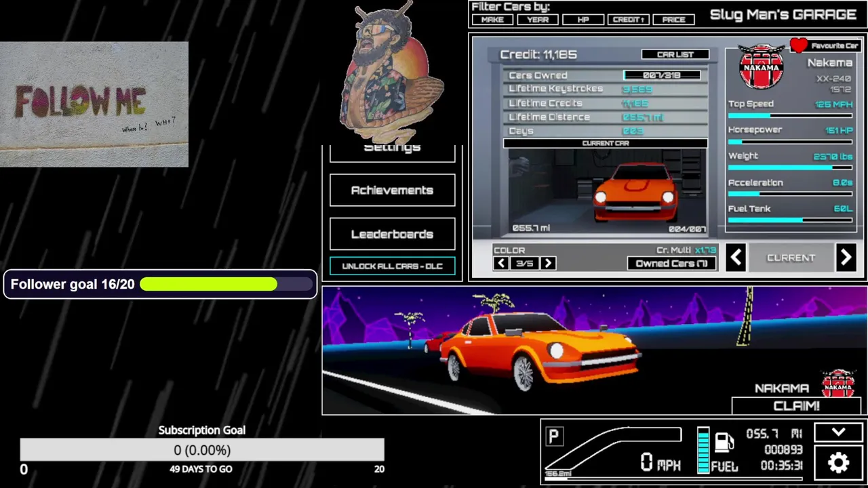Open the Achievements menu
868x488 pixels.
(392, 190)
